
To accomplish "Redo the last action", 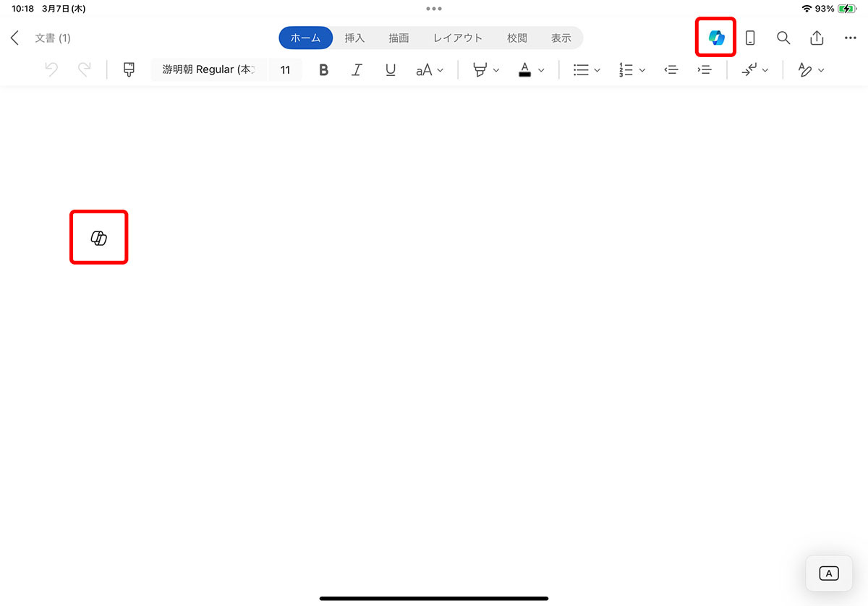I will point(85,69).
